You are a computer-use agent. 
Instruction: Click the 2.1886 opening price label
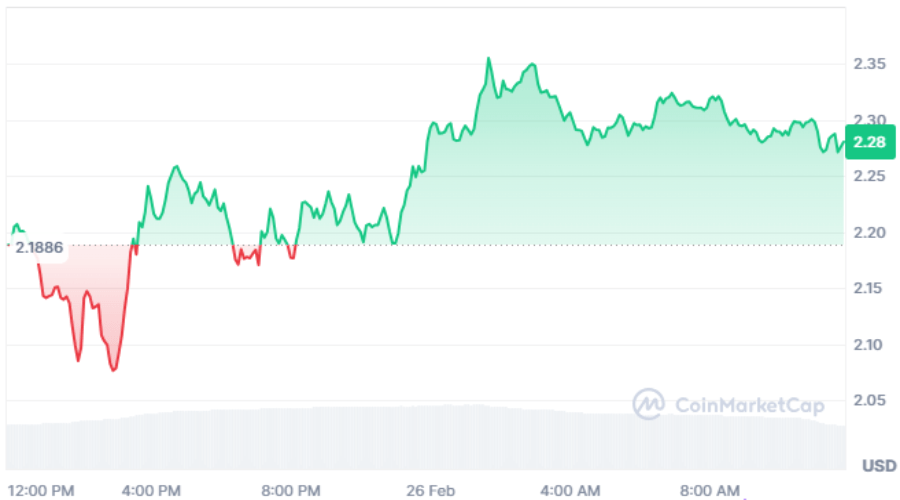tap(39, 246)
